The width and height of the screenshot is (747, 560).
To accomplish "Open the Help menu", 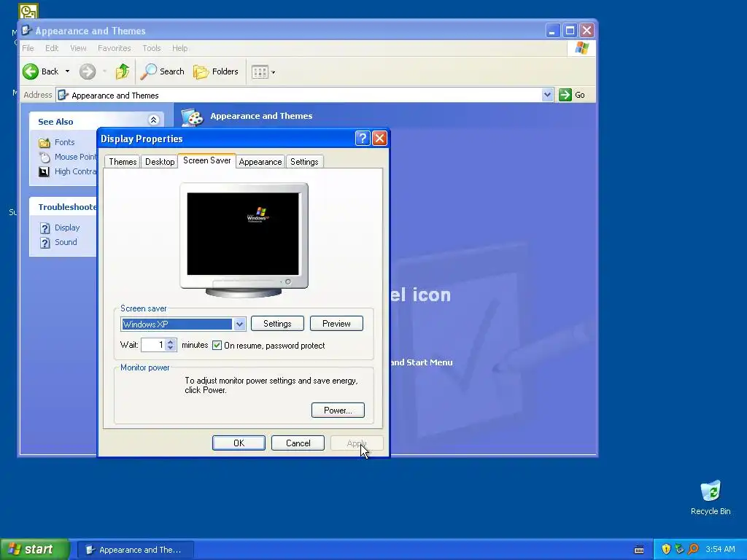I will coord(179,48).
